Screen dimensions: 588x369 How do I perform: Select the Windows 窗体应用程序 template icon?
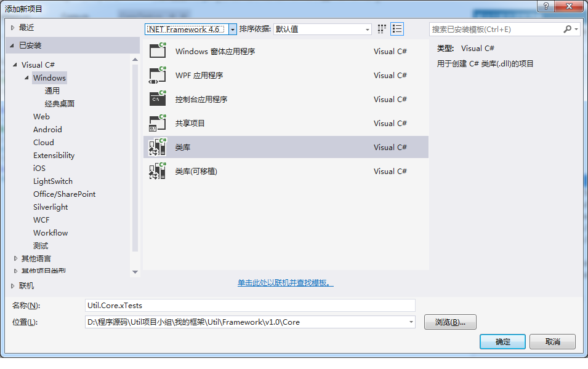click(158, 51)
